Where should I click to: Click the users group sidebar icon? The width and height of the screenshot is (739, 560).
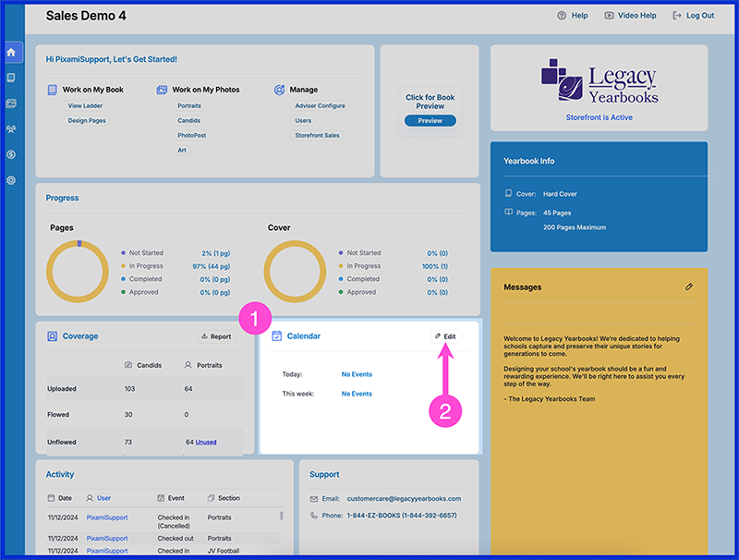pyautogui.click(x=11, y=128)
